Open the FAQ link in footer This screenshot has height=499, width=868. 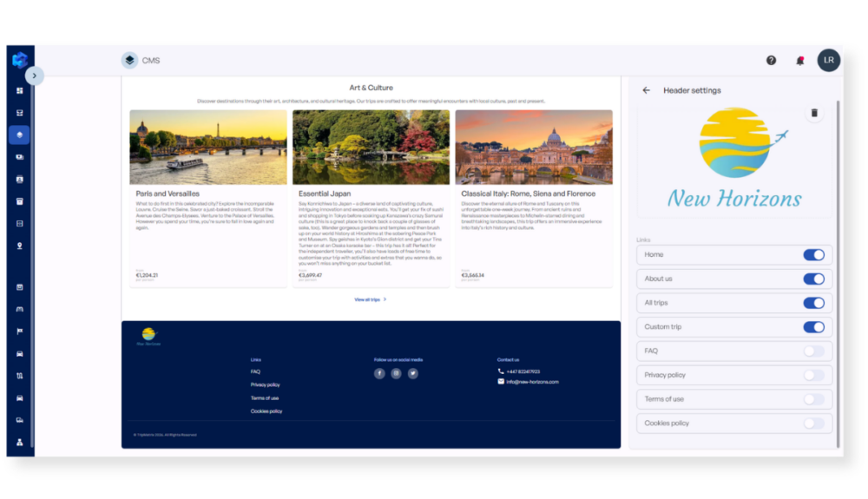pyautogui.click(x=255, y=371)
